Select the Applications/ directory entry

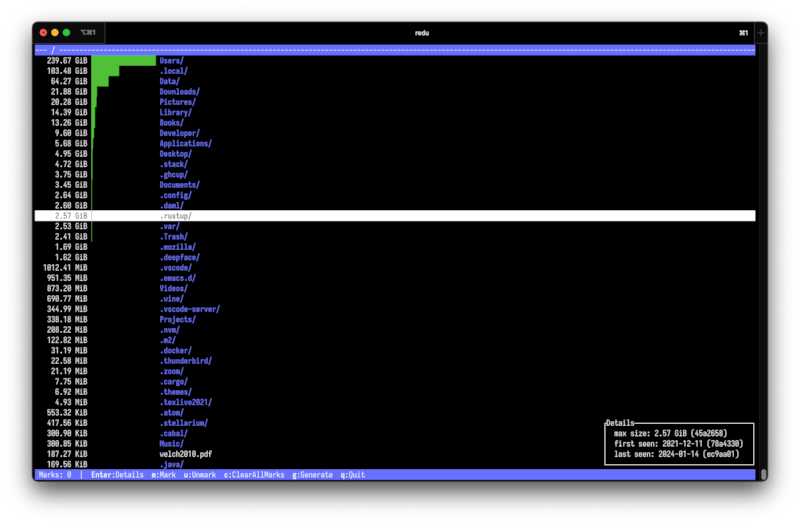pyautogui.click(x=186, y=143)
